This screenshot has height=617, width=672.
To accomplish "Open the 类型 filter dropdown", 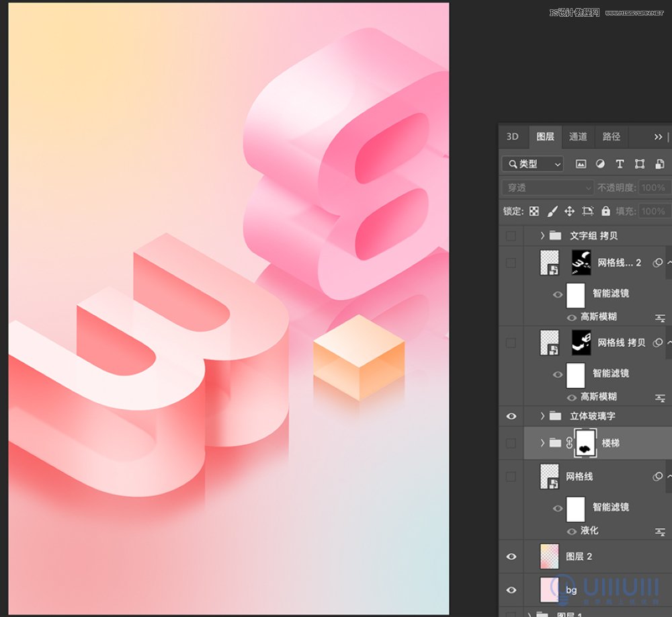I will [x=533, y=164].
